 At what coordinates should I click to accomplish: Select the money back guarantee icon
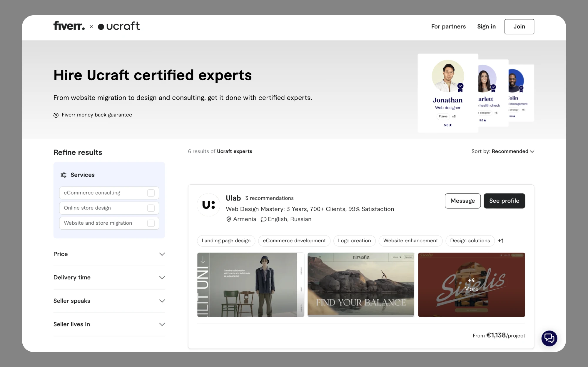56,115
